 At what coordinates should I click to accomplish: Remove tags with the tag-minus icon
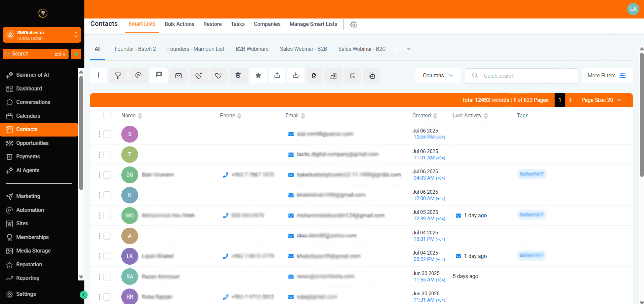(218, 76)
